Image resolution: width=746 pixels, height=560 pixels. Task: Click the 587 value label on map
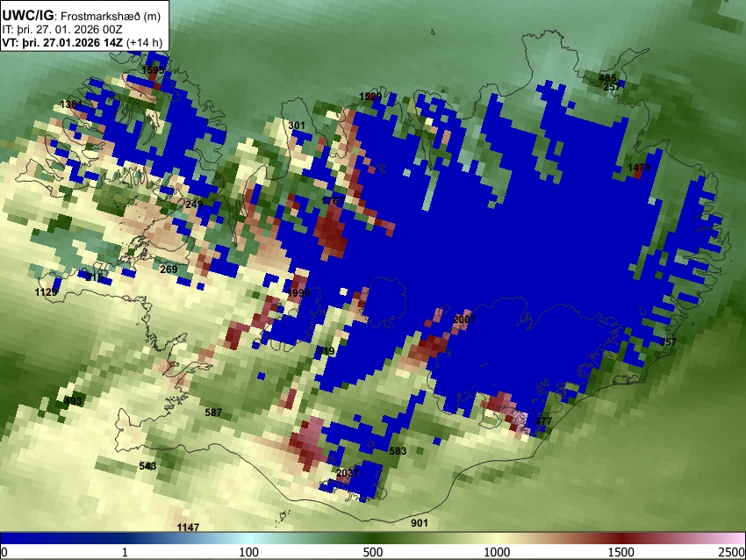[x=213, y=412]
